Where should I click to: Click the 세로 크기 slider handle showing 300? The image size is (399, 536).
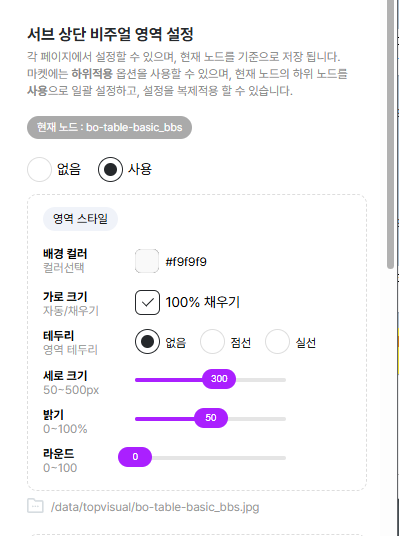[219, 379]
